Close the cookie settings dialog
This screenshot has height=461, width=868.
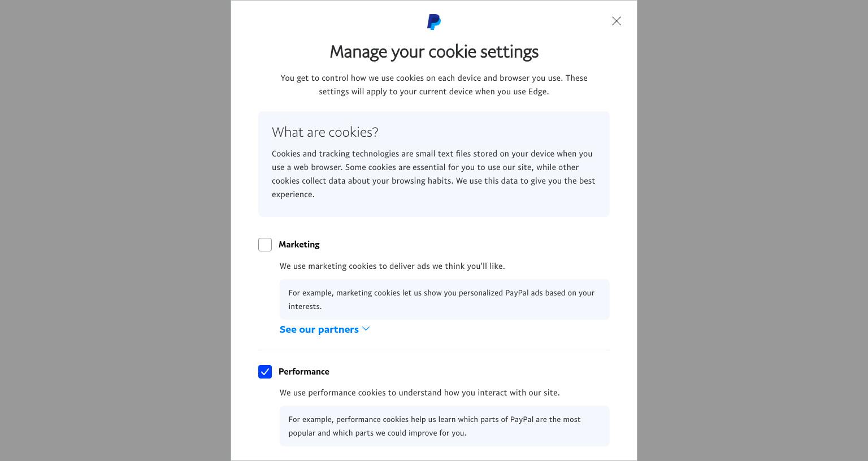[617, 21]
